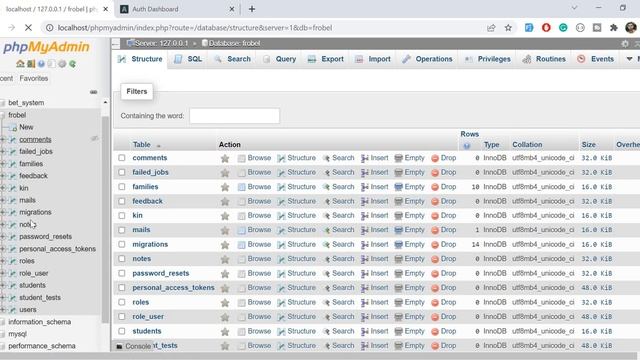Open the Privileges tab

pos(488,59)
